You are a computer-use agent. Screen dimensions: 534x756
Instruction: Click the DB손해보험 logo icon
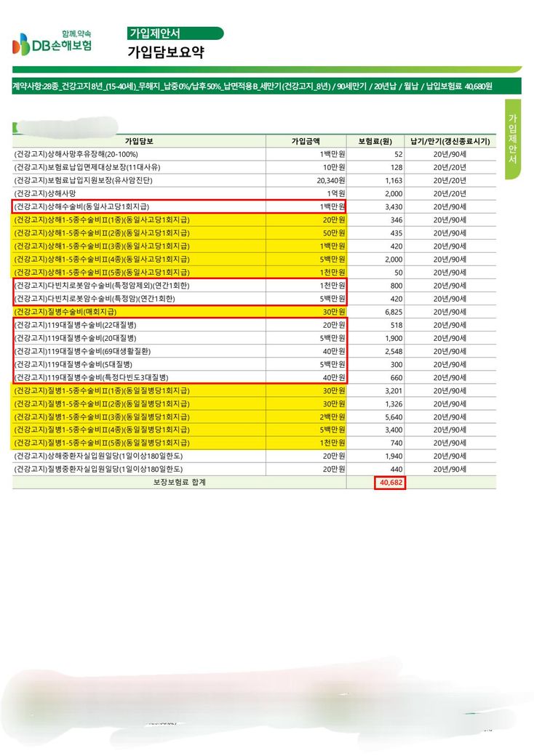tap(21, 44)
